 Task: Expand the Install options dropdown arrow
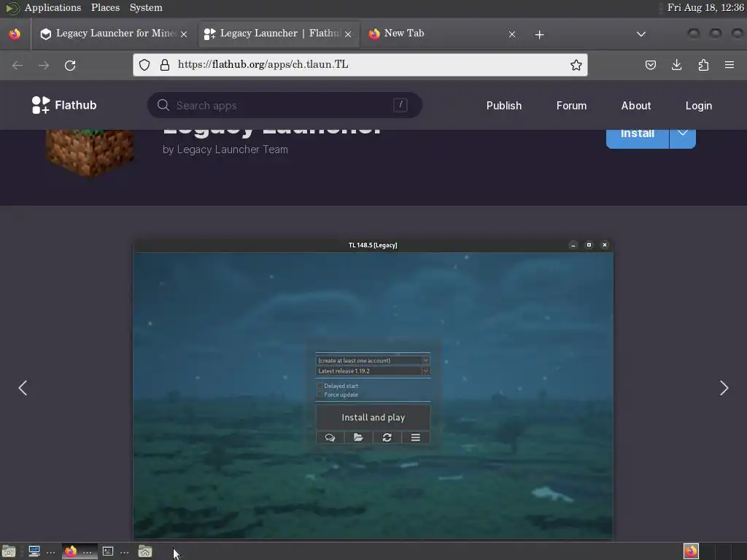point(683,136)
